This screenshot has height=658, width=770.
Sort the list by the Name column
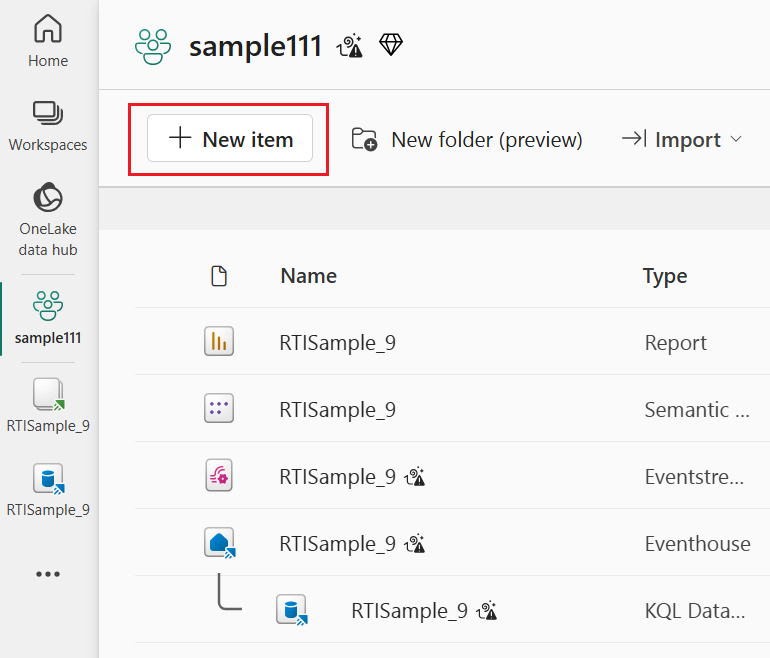tap(308, 276)
